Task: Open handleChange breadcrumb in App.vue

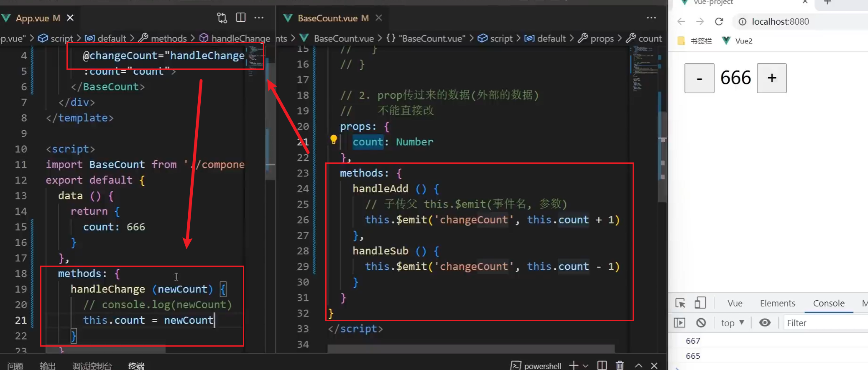Action: coord(235,38)
